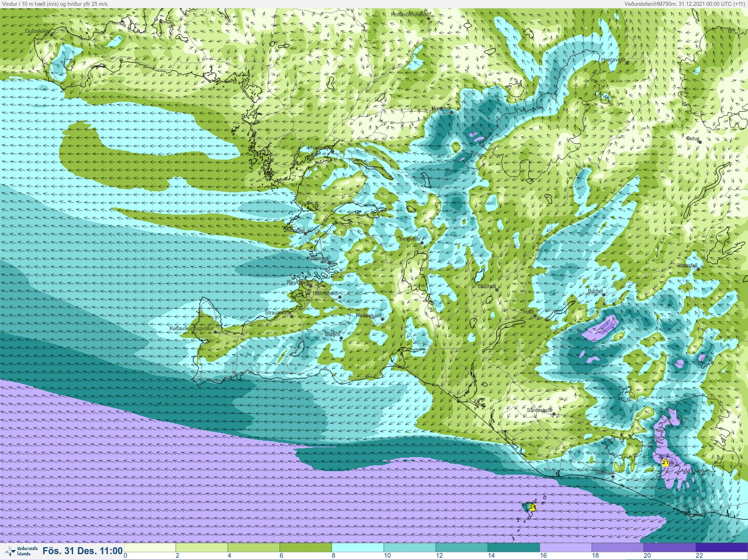Click the Hólmsheiði station label

coord(326,293)
